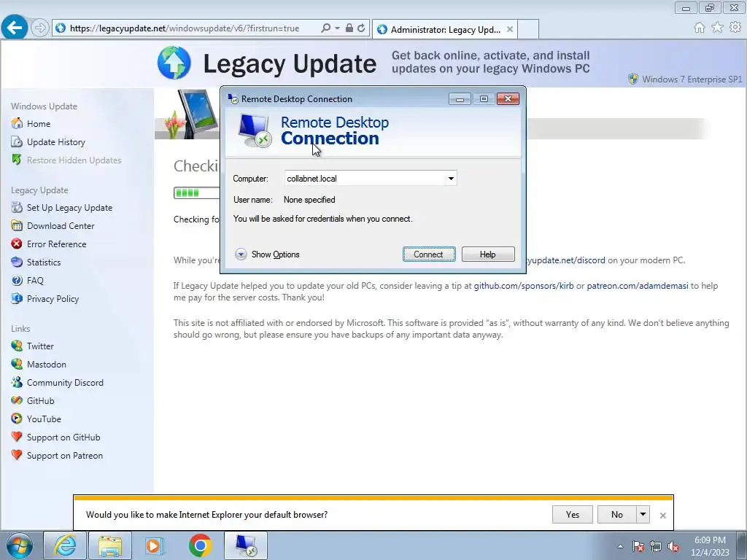Image resolution: width=747 pixels, height=560 pixels.
Task: Open the IE Home icon in the toolbar
Action: click(700, 28)
